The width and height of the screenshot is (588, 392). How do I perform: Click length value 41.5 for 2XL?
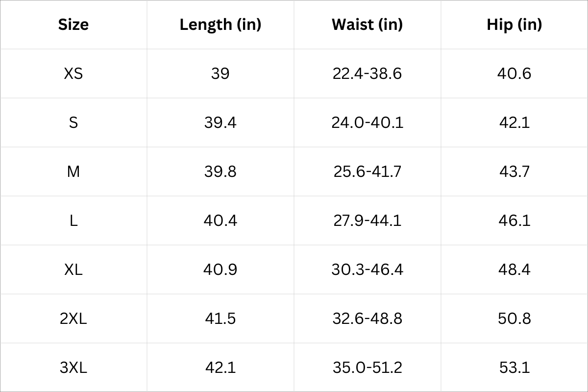[x=220, y=318]
